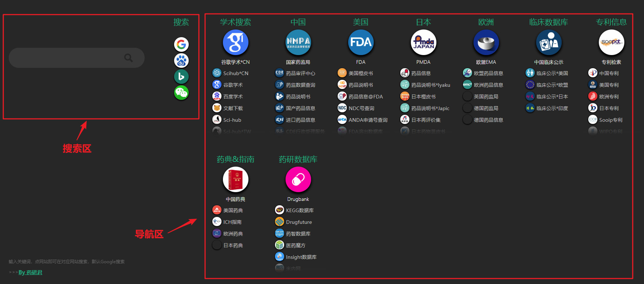The height and width of the screenshot is (284, 644).
Task: Open the pink Drugbank pill icon
Action: tap(298, 179)
